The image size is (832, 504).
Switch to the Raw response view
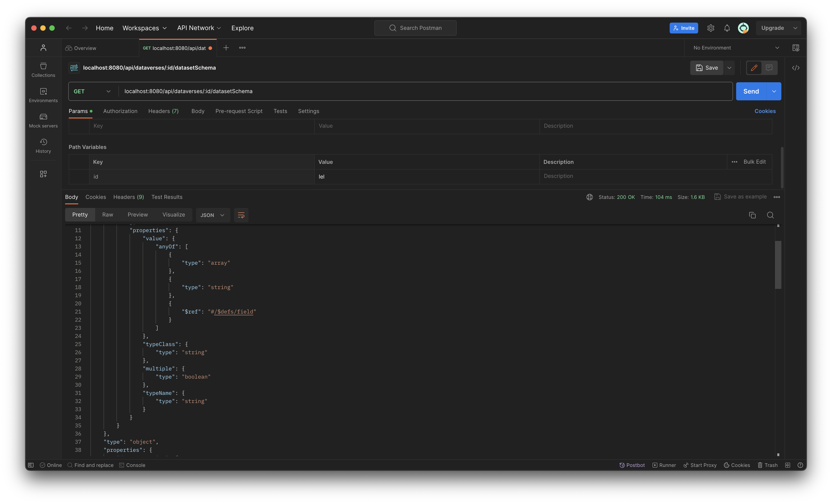coord(107,215)
